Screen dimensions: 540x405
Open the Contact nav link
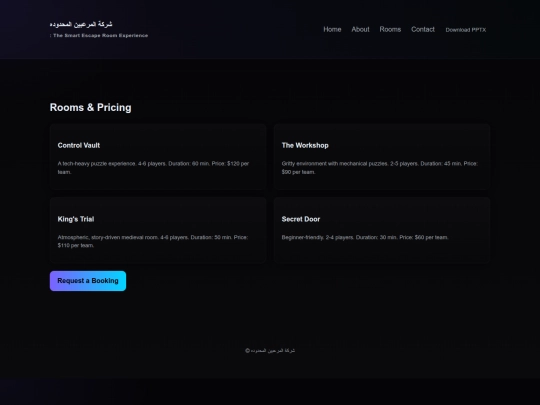[423, 30]
